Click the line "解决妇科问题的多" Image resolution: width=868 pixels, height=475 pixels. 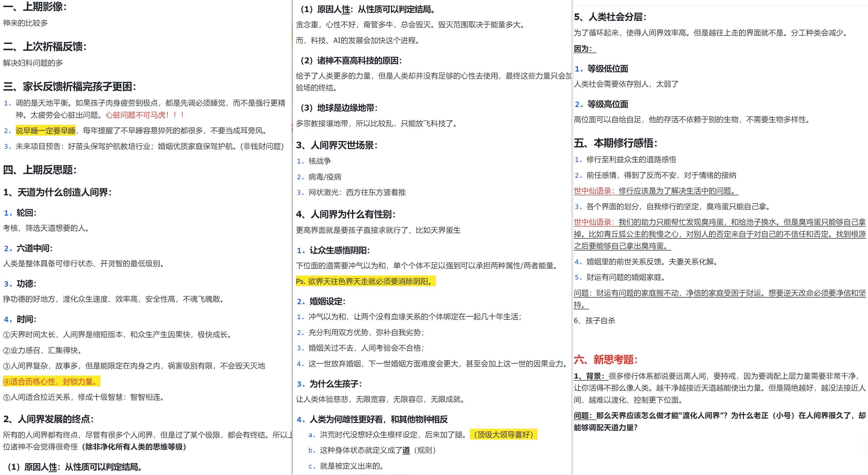pyautogui.click(x=33, y=63)
